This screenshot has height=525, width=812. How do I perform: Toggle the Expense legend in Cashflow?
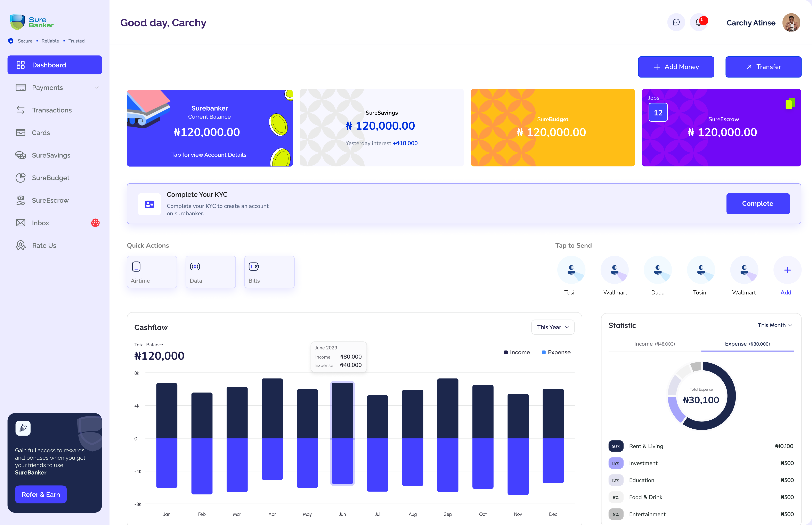tap(556, 353)
